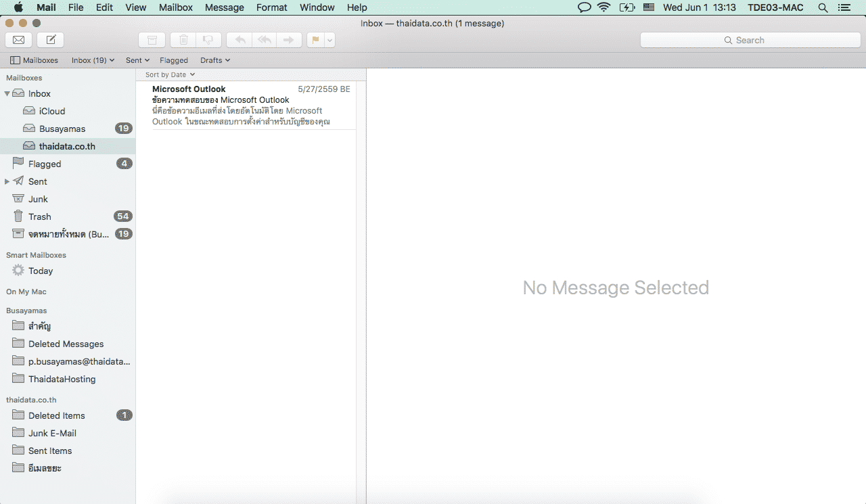Click the Messages speech bubble menu icon

point(584,7)
